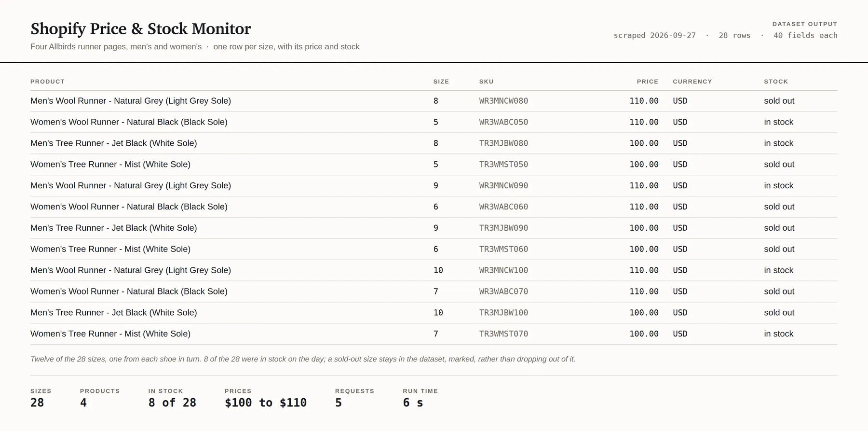Click 'in stock' status in WR3MNCW100 row
The height and width of the screenshot is (431, 868).
tap(778, 270)
